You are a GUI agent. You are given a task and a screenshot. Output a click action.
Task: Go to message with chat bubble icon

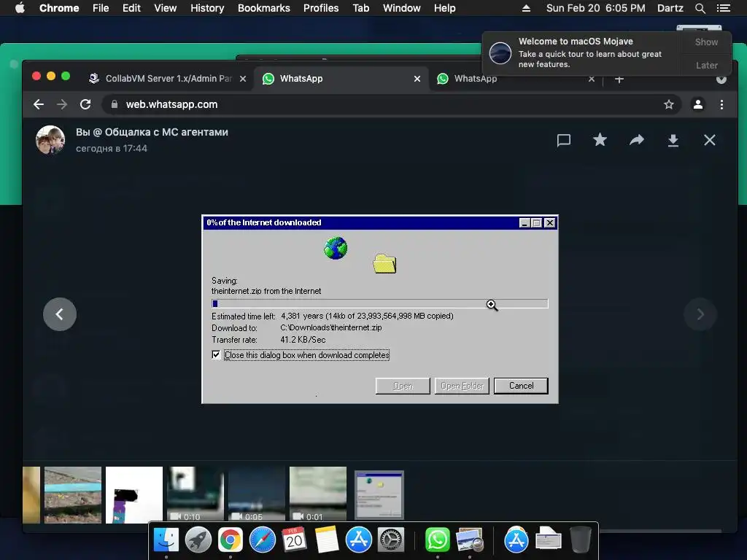click(564, 140)
